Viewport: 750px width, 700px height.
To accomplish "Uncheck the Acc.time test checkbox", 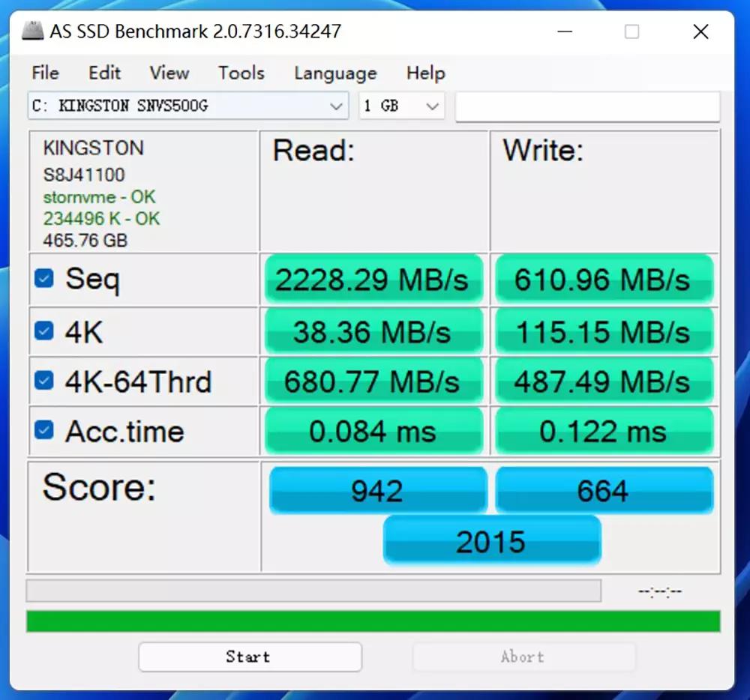I will 44,430.
